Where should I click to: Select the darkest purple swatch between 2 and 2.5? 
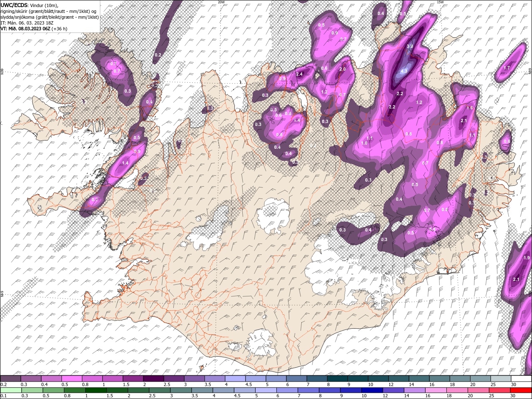tap(153, 379)
